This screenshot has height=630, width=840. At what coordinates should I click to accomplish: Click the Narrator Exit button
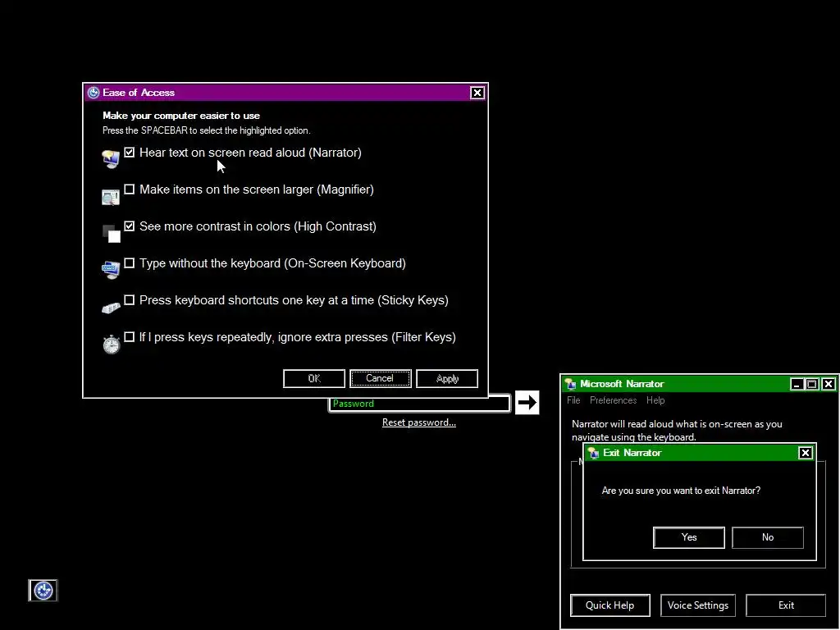tap(786, 605)
